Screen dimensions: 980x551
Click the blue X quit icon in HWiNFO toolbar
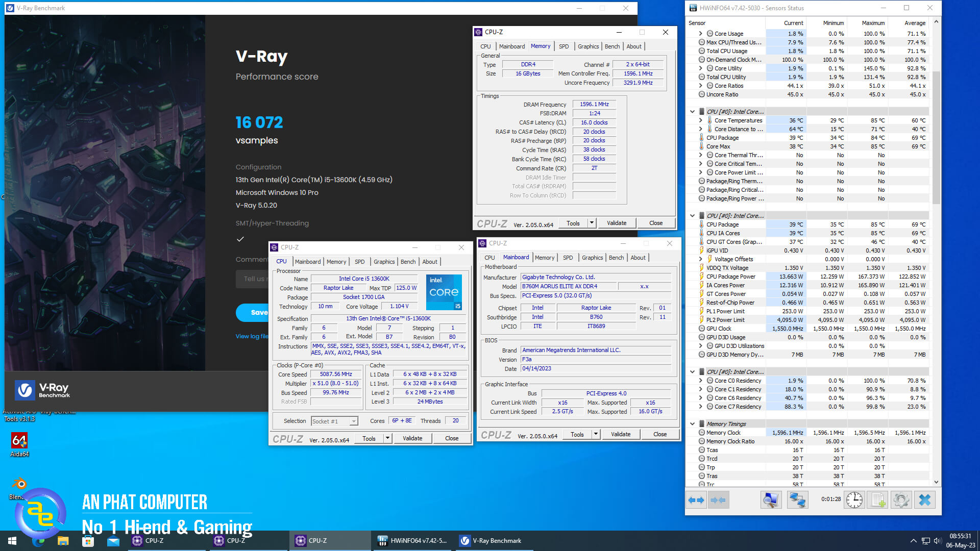point(925,500)
